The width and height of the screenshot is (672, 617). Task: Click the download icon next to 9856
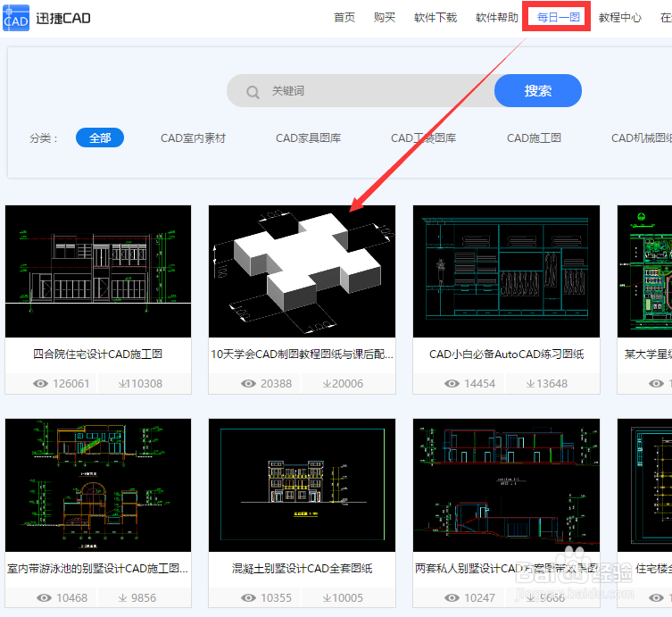click(122, 597)
